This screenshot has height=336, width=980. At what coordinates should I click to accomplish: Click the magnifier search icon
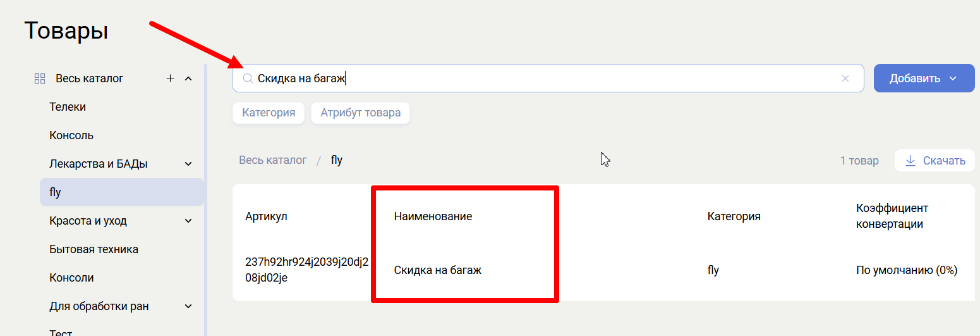click(248, 78)
